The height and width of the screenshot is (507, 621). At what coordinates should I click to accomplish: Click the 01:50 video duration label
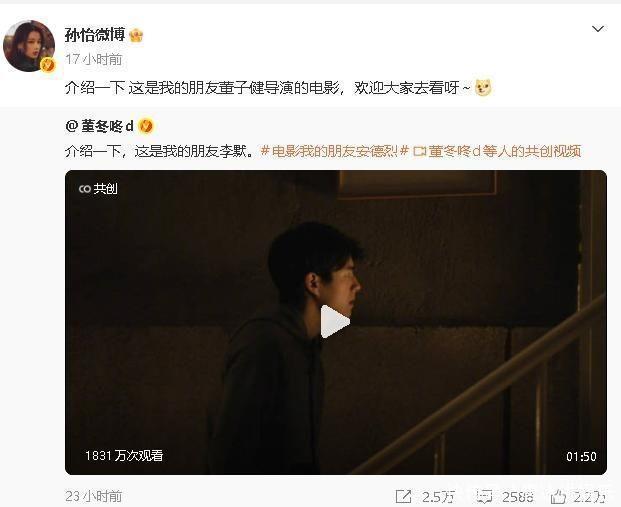pos(581,457)
